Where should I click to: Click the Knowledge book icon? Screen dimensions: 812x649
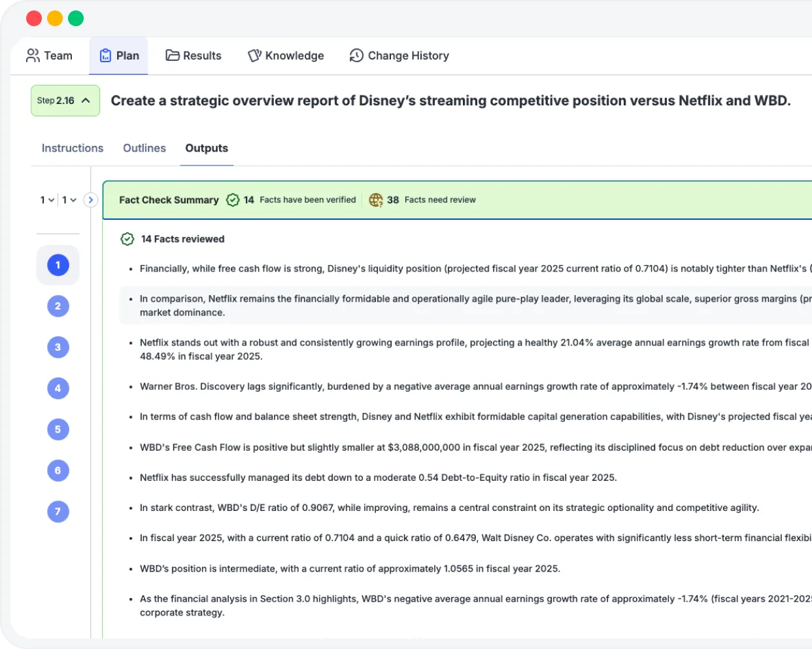point(254,56)
